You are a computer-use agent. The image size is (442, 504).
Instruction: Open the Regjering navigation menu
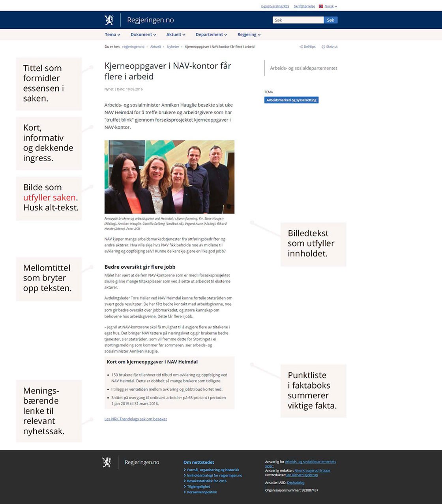pyautogui.click(x=249, y=35)
